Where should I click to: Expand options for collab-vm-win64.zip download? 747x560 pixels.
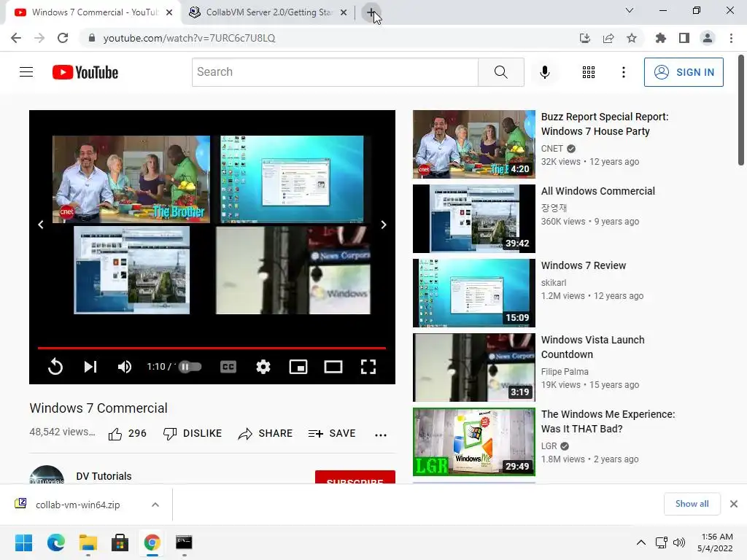155,505
